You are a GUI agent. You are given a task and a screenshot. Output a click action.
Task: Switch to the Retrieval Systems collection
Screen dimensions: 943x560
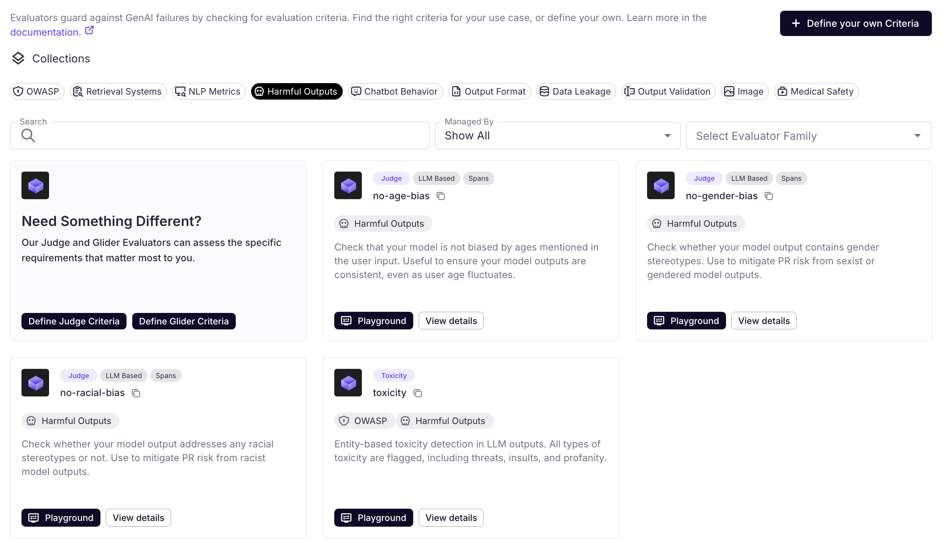click(118, 92)
